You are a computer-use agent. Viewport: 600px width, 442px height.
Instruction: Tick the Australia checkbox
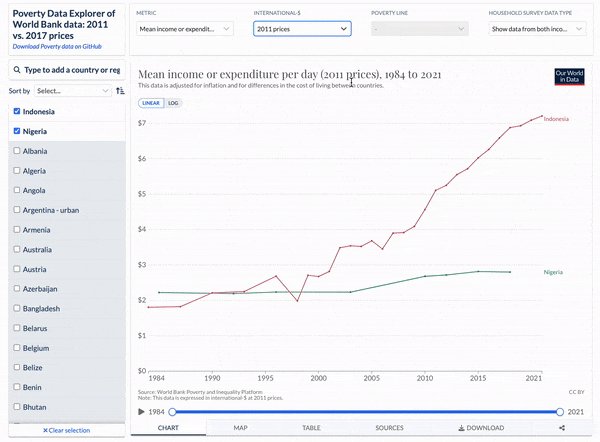pos(17,249)
